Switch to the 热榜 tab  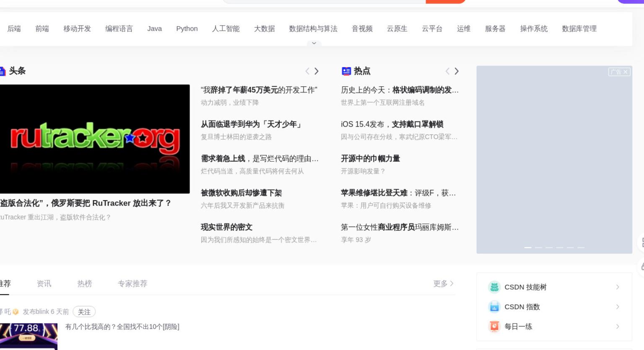85,284
